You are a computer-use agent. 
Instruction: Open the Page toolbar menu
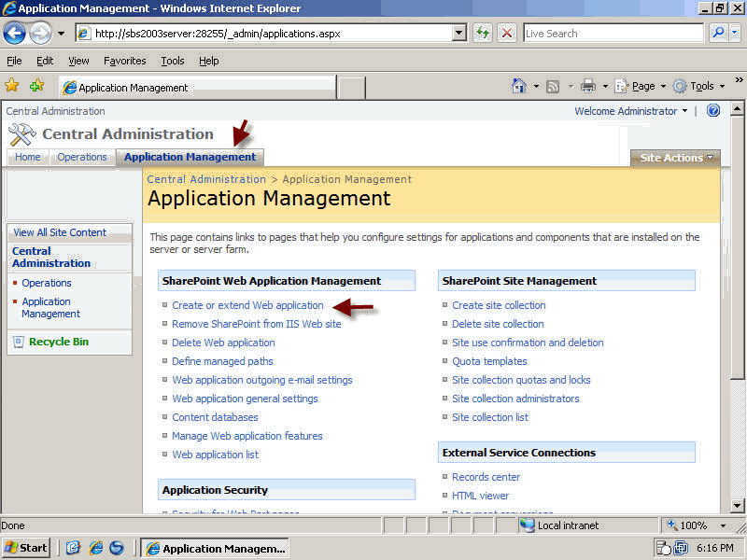(641, 86)
